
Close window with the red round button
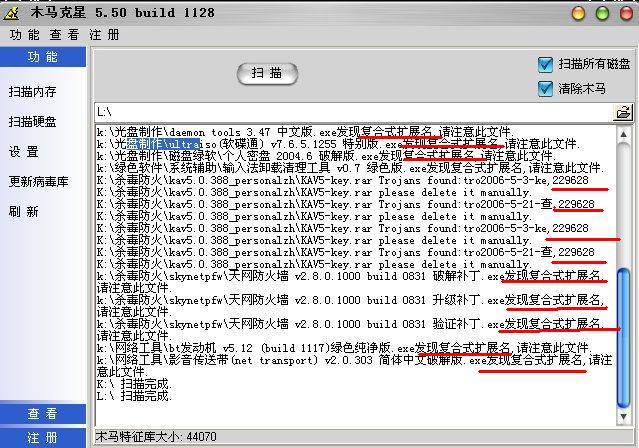click(x=626, y=13)
